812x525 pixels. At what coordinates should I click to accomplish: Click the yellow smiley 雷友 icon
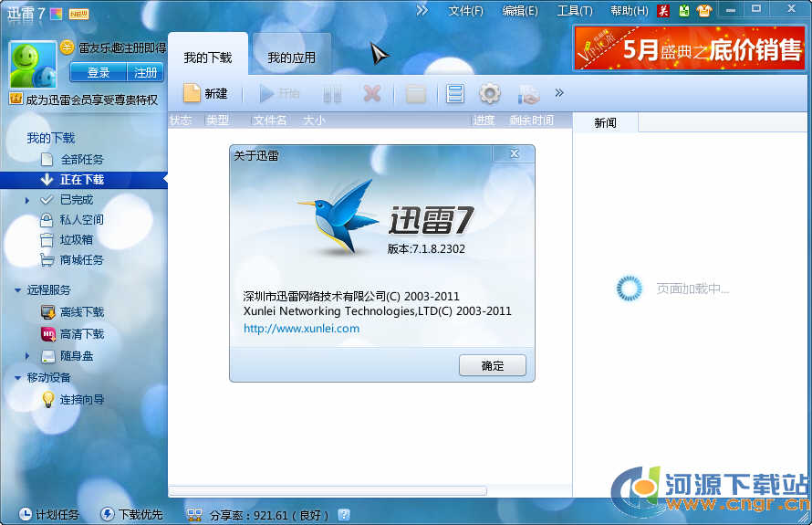68,47
